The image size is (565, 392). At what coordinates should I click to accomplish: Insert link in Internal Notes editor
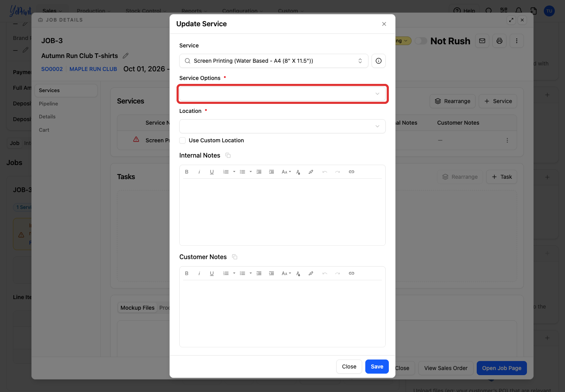point(352,172)
